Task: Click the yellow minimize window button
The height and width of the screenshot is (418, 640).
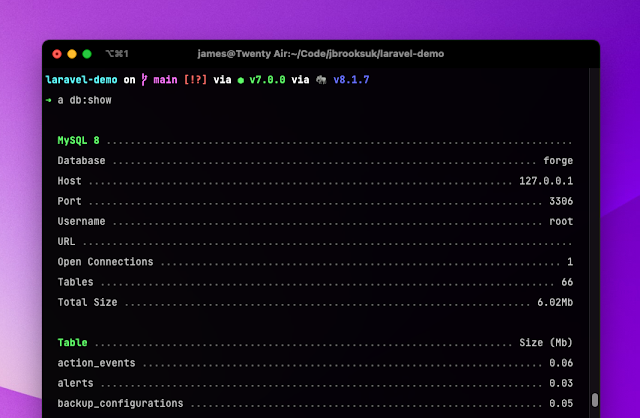Action: (71, 53)
